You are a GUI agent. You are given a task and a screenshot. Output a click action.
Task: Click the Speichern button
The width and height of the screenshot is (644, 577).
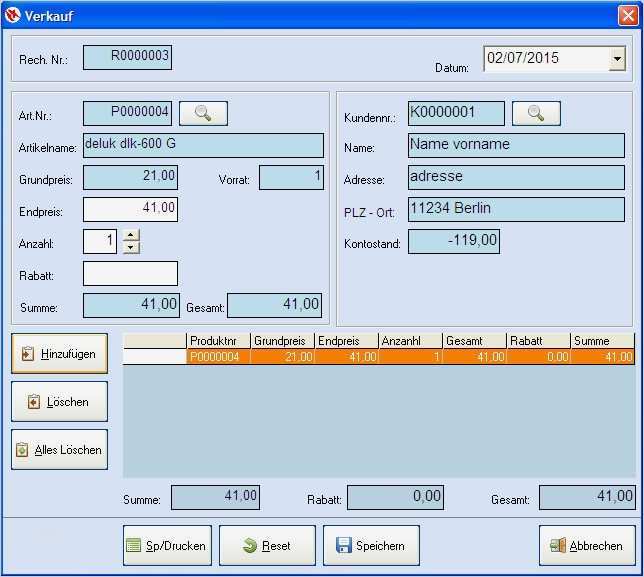[x=371, y=545]
